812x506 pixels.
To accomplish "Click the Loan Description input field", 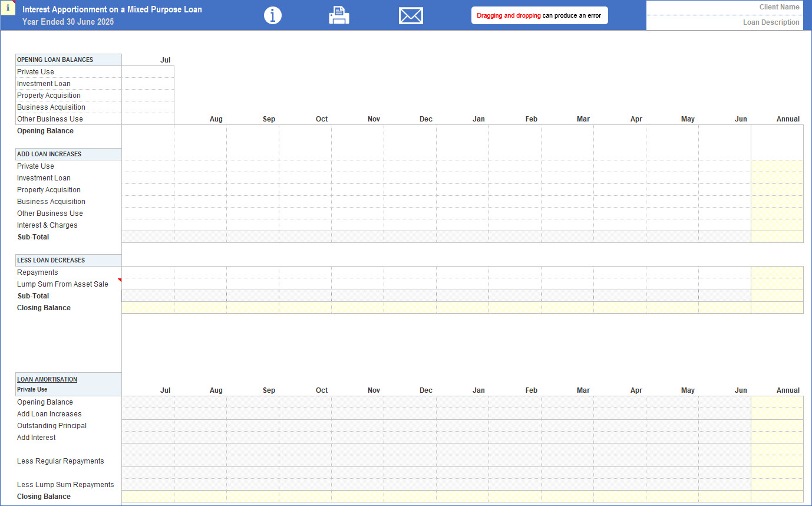I will click(725, 22).
